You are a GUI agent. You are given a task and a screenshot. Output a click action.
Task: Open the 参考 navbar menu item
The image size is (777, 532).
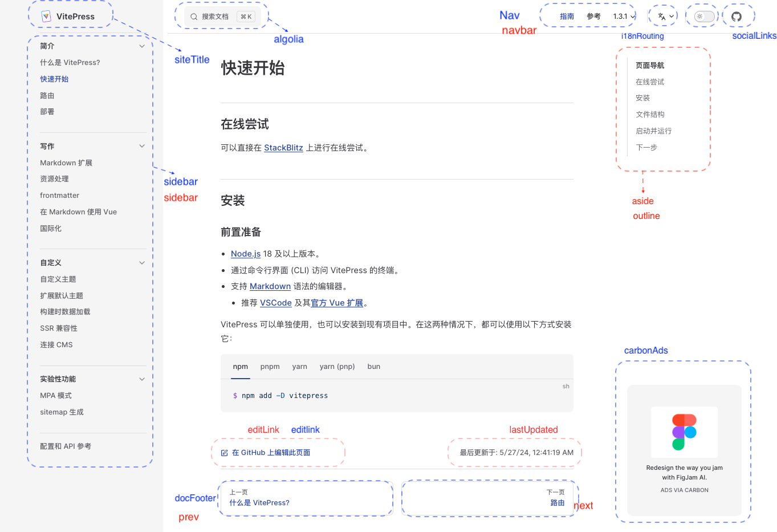click(593, 17)
